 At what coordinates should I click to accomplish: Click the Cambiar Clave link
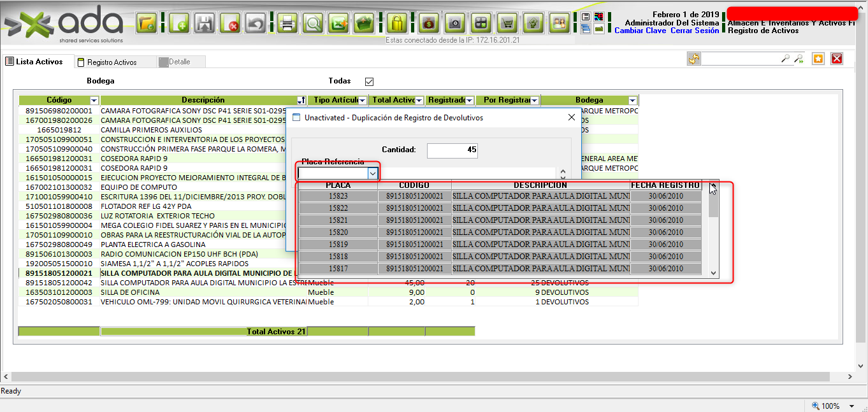click(x=640, y=31)
